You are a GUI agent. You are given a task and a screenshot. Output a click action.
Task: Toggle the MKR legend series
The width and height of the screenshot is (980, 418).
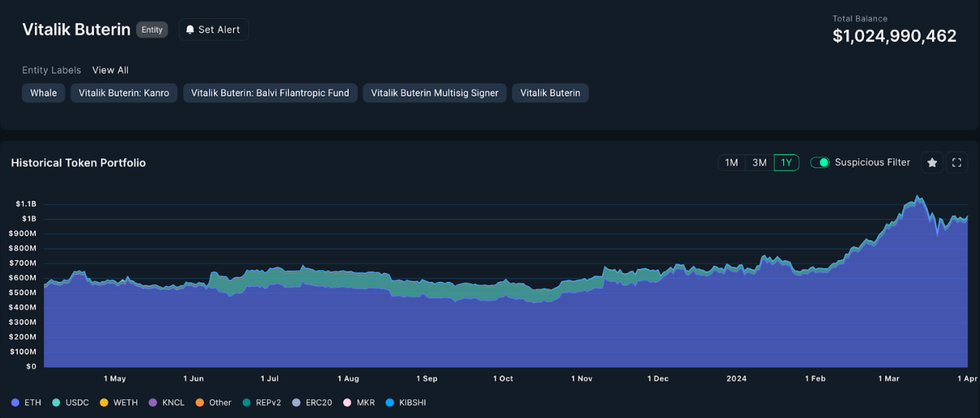pyautogui.click(x=359, y=403)
